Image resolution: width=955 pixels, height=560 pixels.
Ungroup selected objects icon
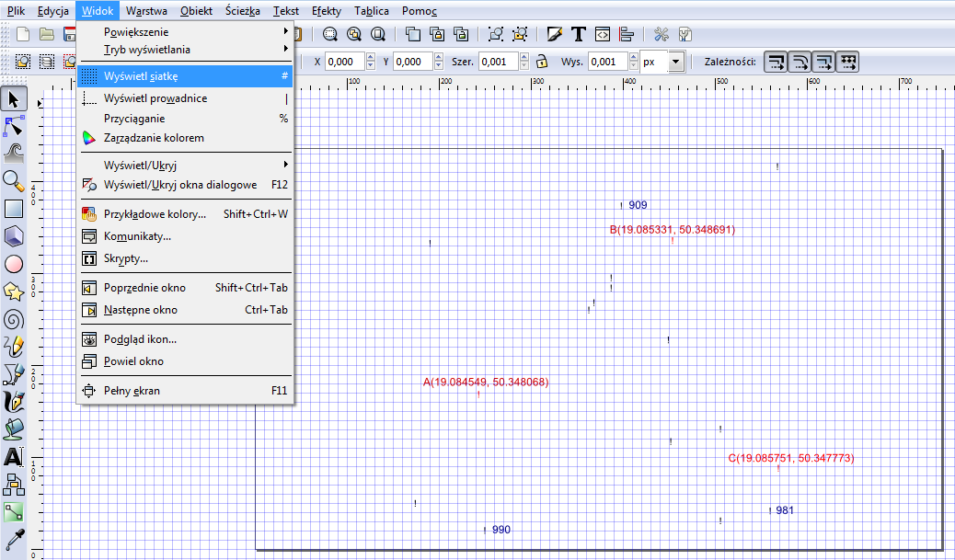(520, 34)
